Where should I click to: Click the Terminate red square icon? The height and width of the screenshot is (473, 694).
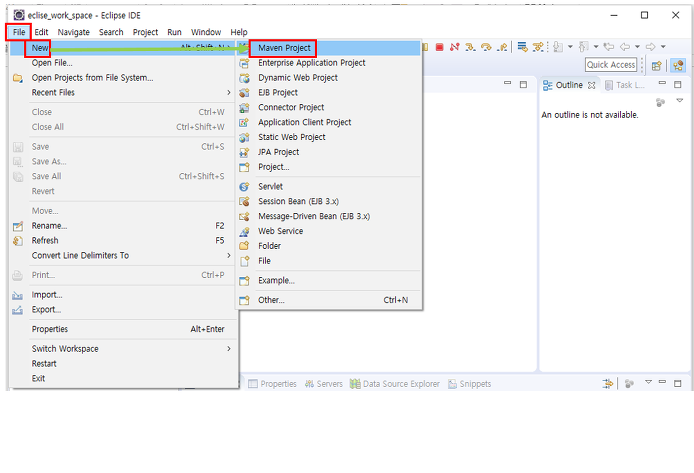(439, 47)
